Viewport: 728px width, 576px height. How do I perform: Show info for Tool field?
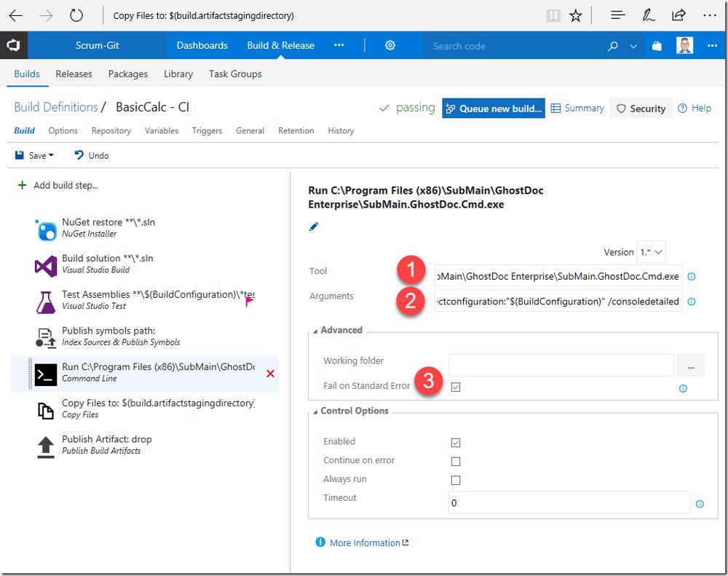pos(692,277)
